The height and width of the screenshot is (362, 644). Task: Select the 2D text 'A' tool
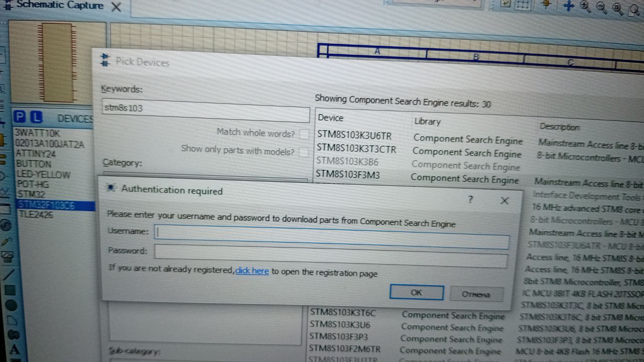coord(14,349)
